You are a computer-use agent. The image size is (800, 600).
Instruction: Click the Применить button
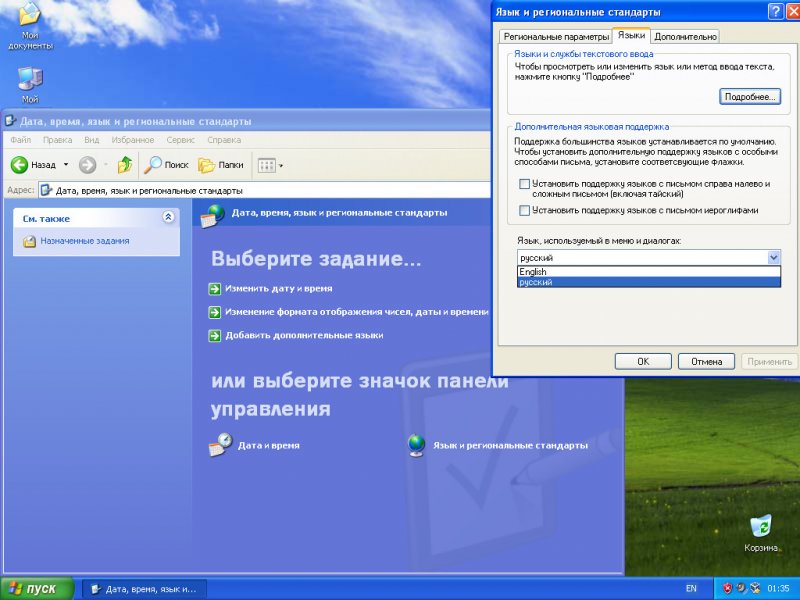769,361
